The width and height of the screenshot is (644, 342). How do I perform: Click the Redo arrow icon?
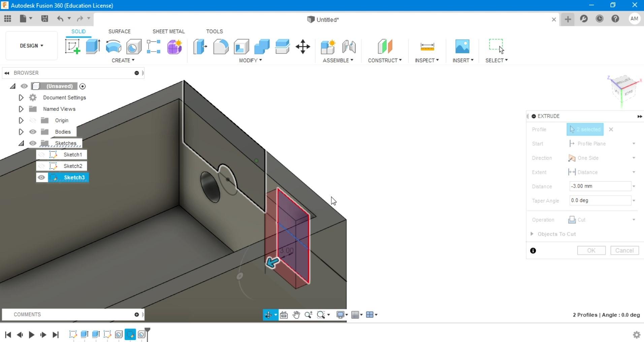click(80, 19)
